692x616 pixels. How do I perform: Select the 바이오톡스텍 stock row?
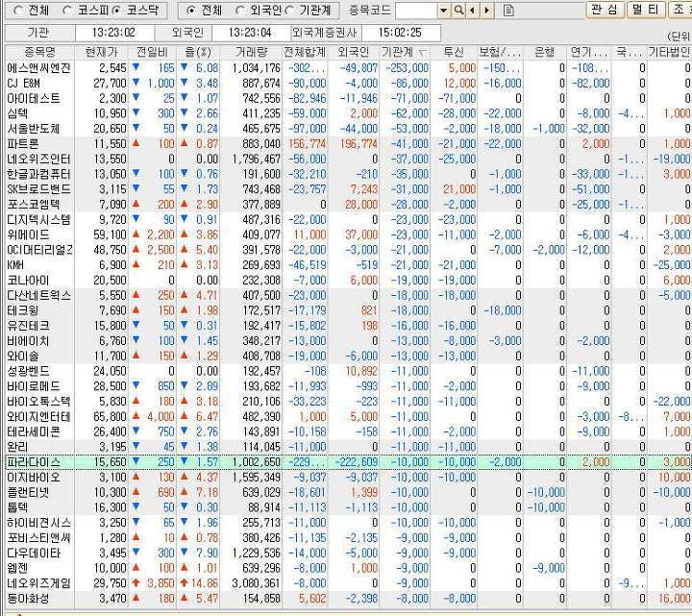[x=348, y=401]
